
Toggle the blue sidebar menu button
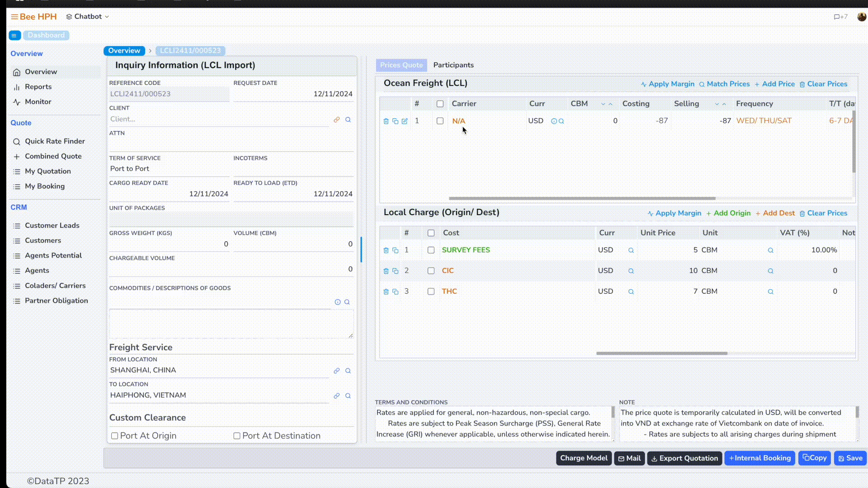pos(14,35)
